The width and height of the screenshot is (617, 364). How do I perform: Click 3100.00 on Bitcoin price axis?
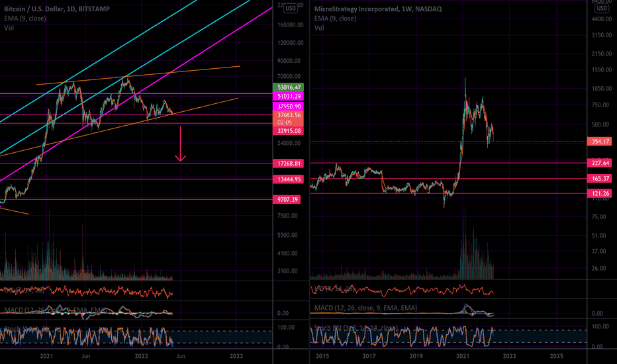point(287,271)
